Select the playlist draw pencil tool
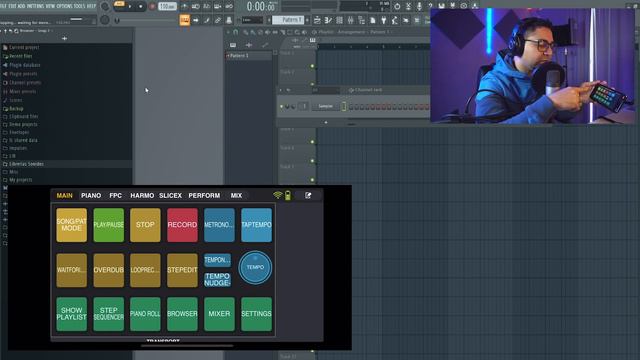The height and width of the screenshot is (360, 640). 245,32
